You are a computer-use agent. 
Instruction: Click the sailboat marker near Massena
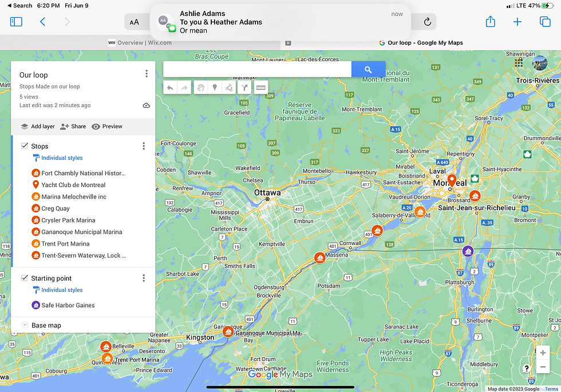(319, 258)
